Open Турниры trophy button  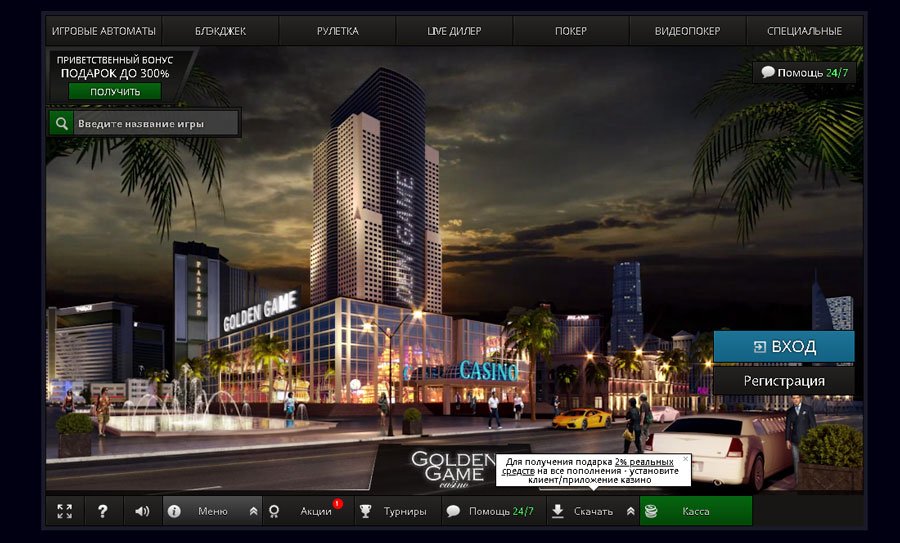click(395, 511)
